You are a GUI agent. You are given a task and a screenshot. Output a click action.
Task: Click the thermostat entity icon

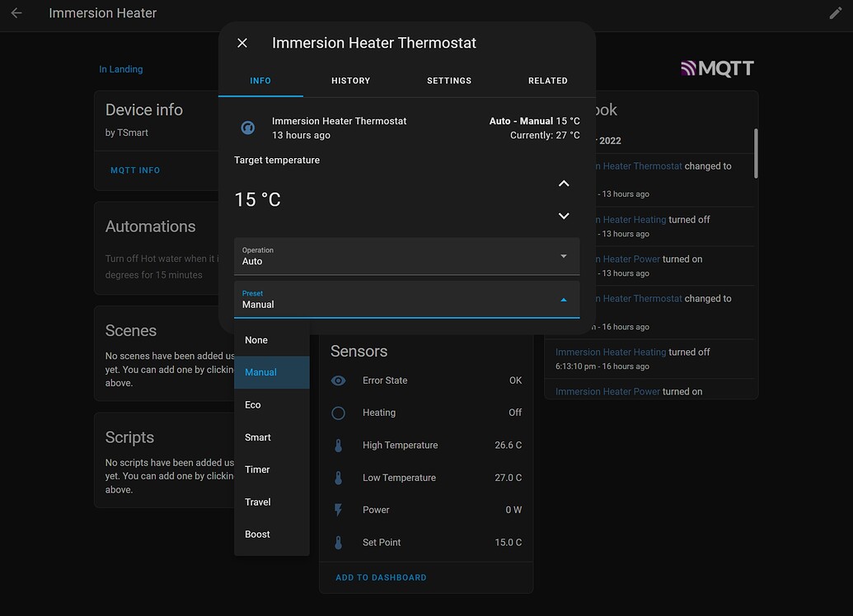[x=247, y=128]
